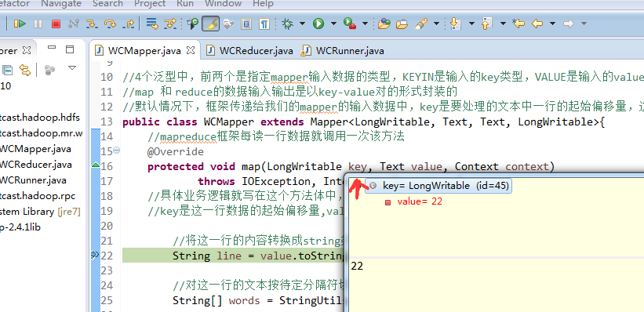Select WCMapper.java in the Package Explorer
The width and height of the screenshot is (644, 312).
(x=35, y=149)
